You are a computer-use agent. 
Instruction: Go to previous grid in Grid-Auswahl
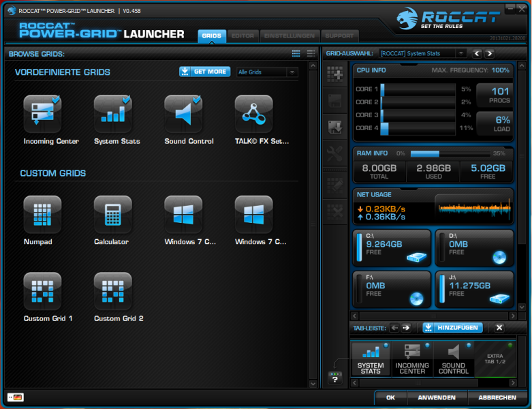[x=477, y=54]
